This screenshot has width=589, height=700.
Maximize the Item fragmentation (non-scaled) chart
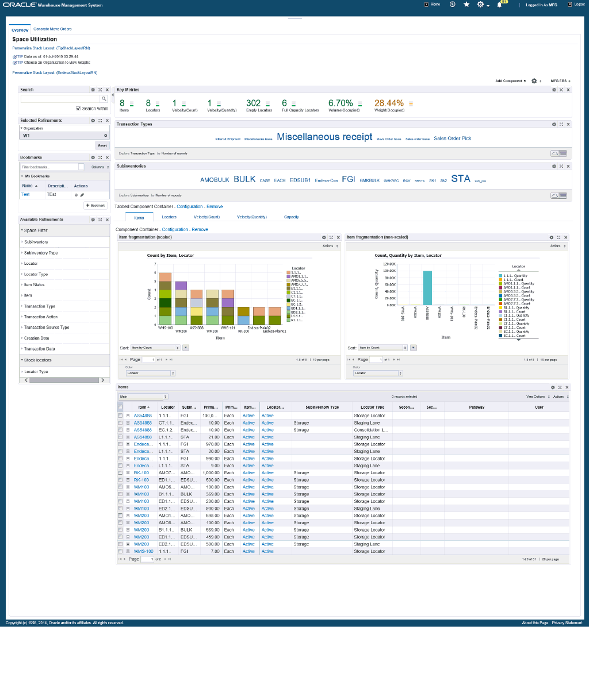tap(558, 237)
